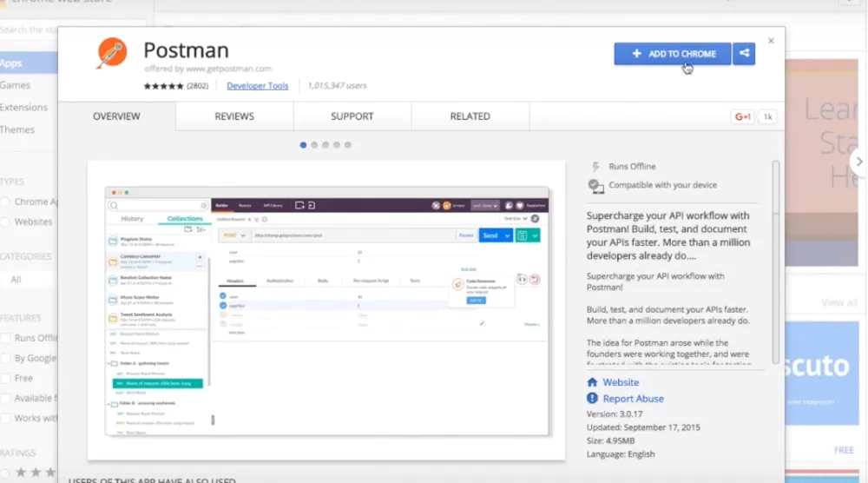Click the 1k plus-one count
The image size is (868, 483).
(768, 116)
